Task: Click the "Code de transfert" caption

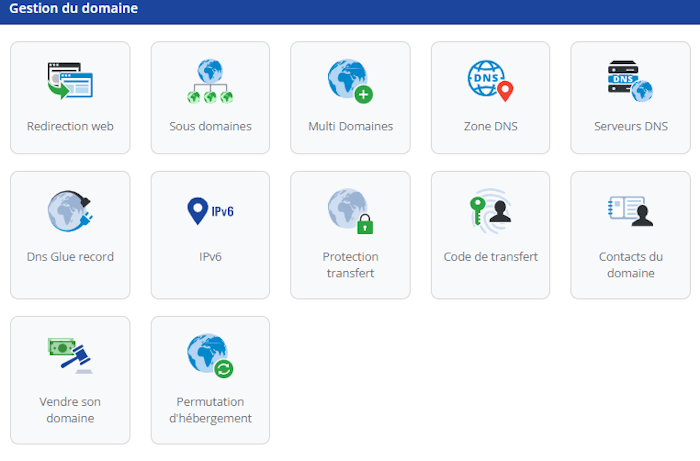Action: [491, 257]
